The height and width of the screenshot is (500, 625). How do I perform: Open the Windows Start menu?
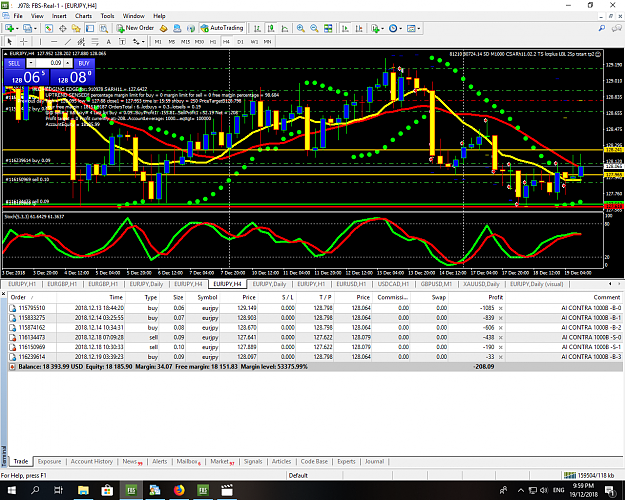pos(11,490)
